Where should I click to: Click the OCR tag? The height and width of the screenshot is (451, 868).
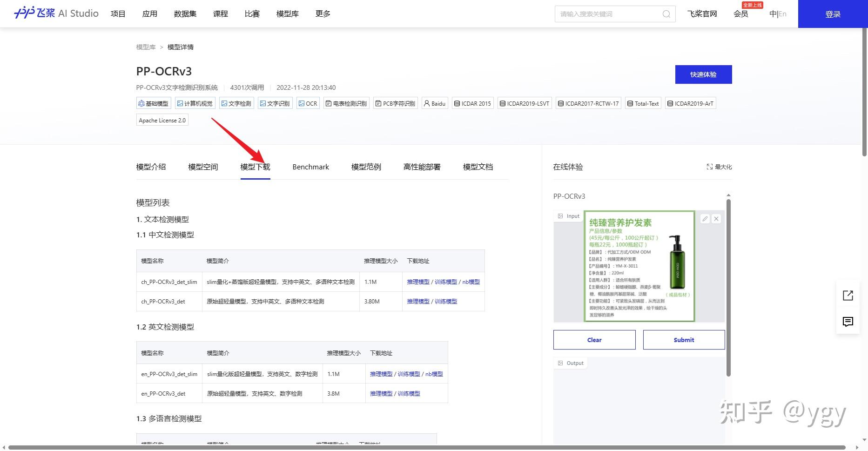coord(308,103)
